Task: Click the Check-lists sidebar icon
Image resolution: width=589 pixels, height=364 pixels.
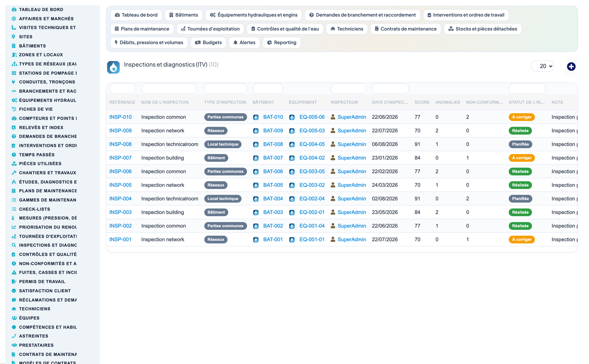Action: [14, 209]
